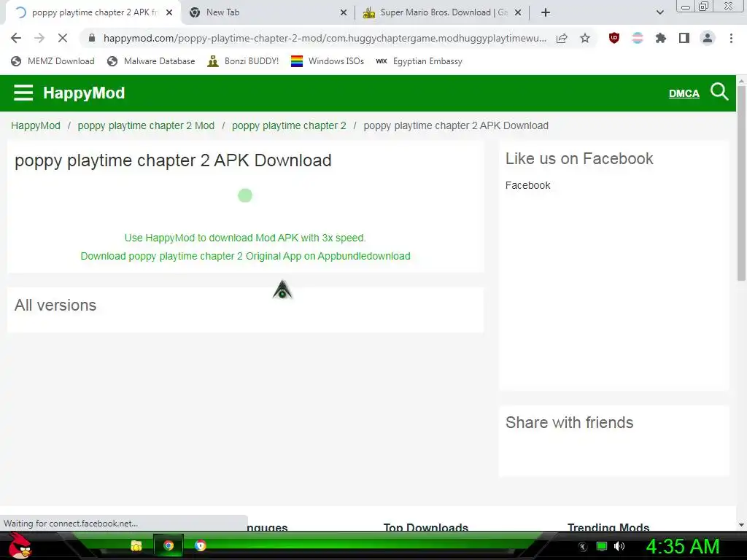Close the New Tab tab
Viewport: 747px width, 560px height.
point(344,13)
